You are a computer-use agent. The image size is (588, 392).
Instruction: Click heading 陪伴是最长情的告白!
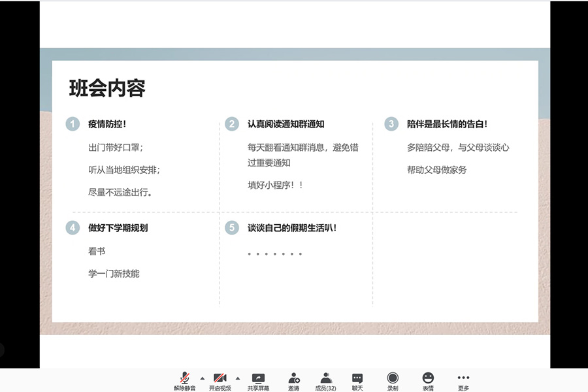click(447, 124)
